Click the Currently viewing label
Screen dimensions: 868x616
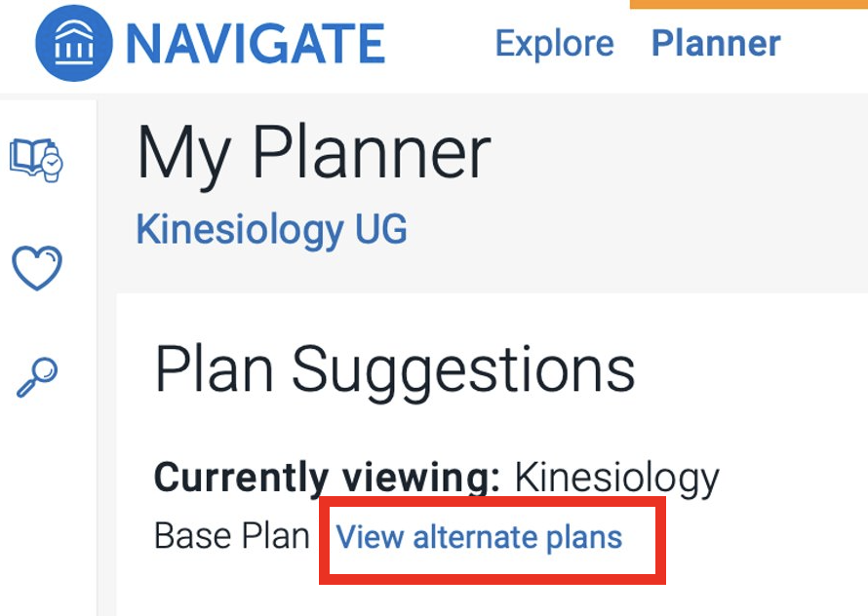(328, 479)
